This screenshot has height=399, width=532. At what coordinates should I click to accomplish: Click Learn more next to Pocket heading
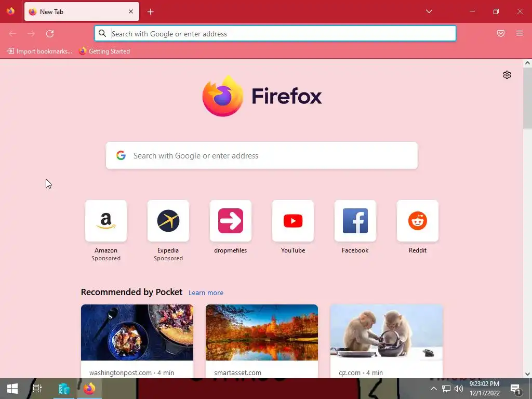click(x=206, y=293)
